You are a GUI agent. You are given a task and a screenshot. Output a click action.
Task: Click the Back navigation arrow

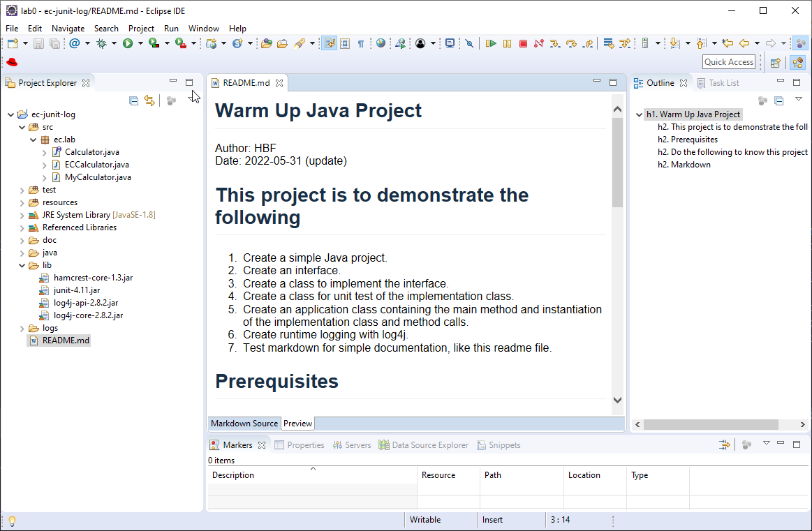click(744, 43)
